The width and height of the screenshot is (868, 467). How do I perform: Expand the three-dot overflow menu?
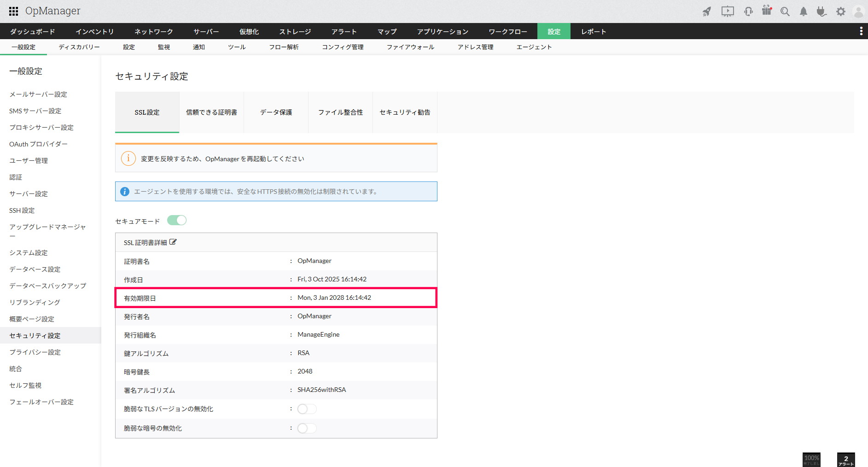click(x=861, y=31)
